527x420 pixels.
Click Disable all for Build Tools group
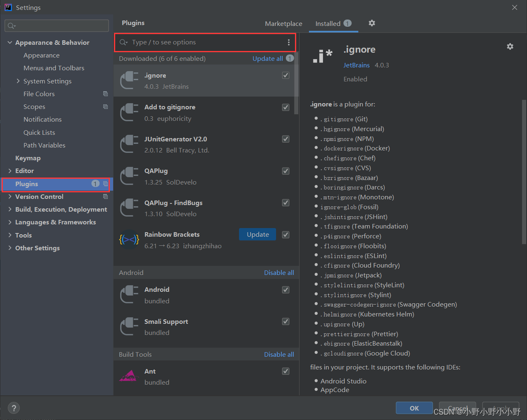pyautogui.click(x=279, y=354)
